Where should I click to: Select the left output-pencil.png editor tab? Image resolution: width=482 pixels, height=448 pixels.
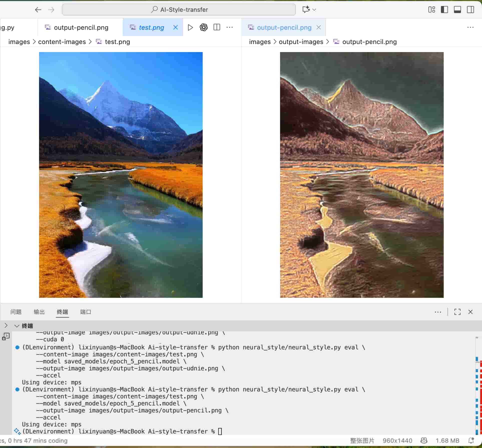(x=81, y=28)
